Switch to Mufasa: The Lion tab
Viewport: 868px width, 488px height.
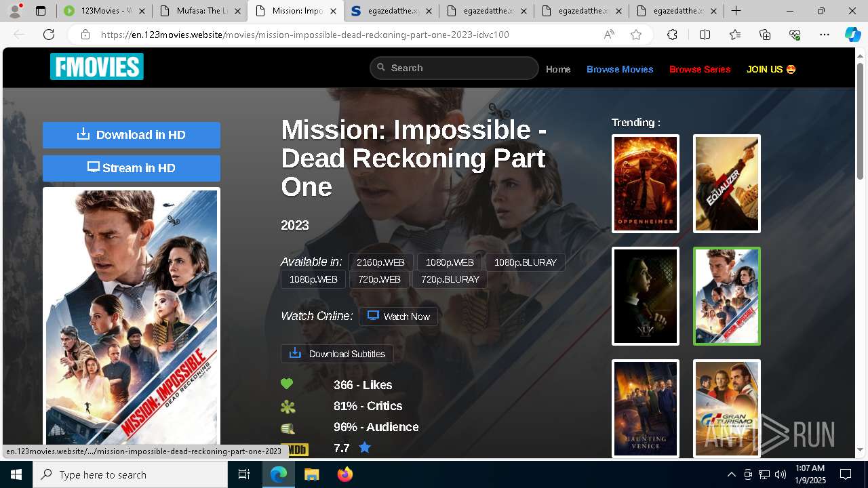(x=199, y=11)
